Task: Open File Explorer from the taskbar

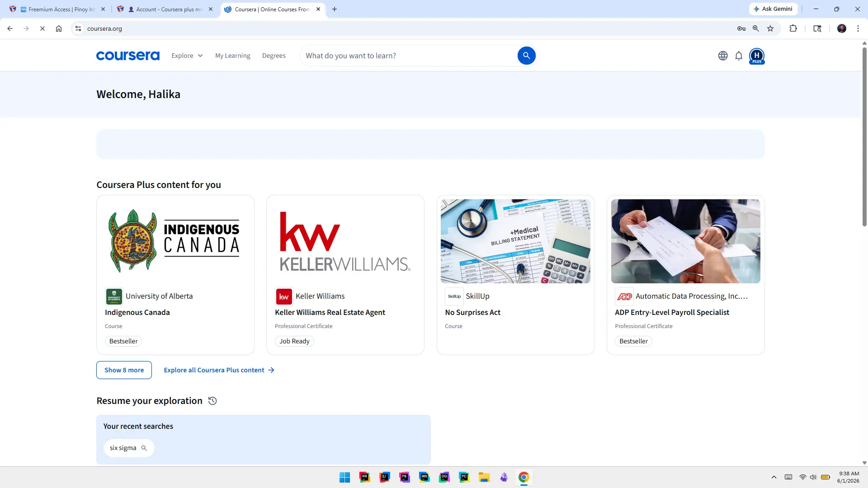Action: pos(484,477)
